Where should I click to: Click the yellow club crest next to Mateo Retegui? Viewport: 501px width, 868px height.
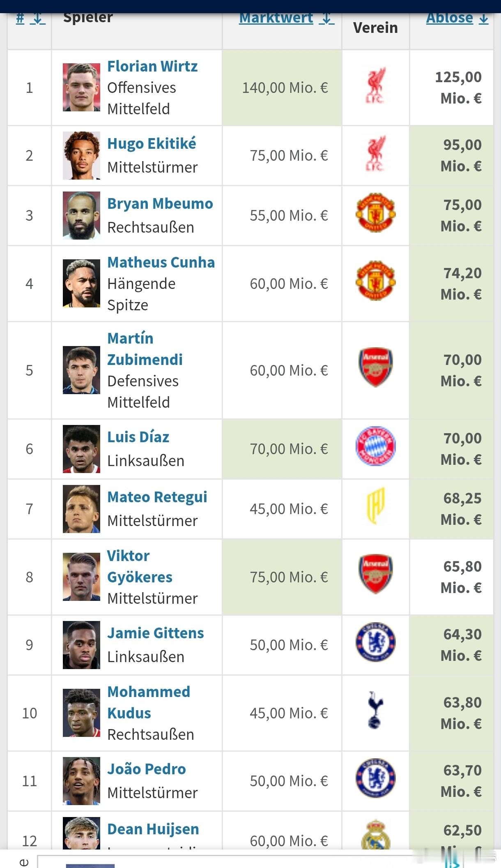pos(375,506)
